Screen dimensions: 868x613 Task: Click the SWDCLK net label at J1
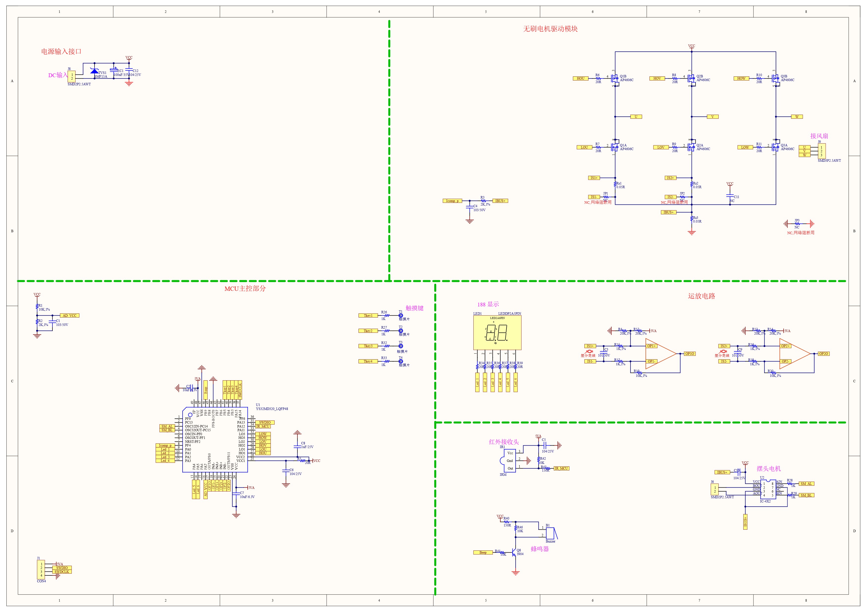(62, 572)
